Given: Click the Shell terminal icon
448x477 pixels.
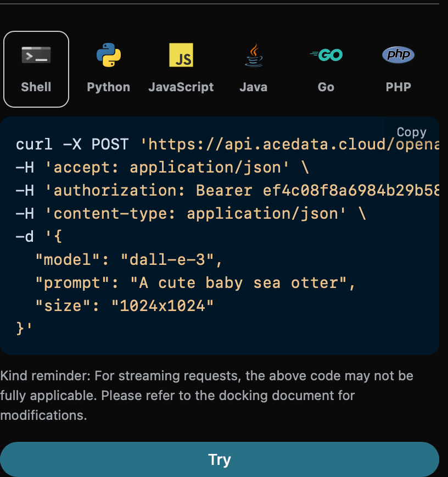Looking at the screenshot, I should click(x=36, y=55).
